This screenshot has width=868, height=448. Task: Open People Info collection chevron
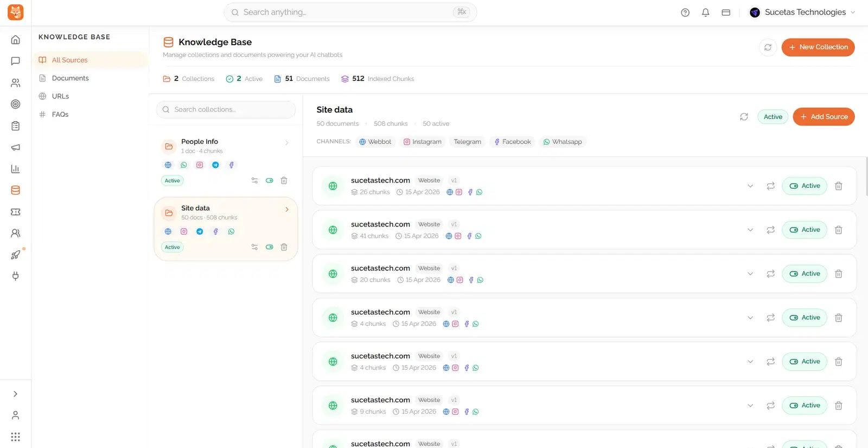tap(287, 143)
